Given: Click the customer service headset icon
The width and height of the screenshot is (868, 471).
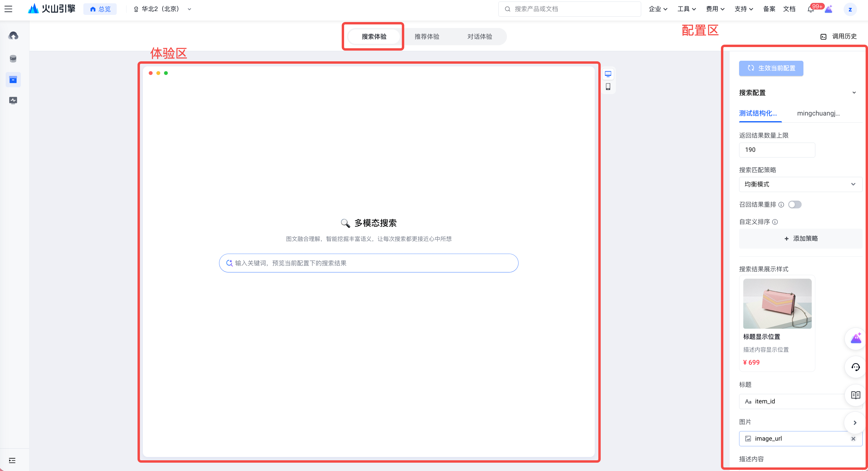Looking at the screenshot, I should click(855, 367).
